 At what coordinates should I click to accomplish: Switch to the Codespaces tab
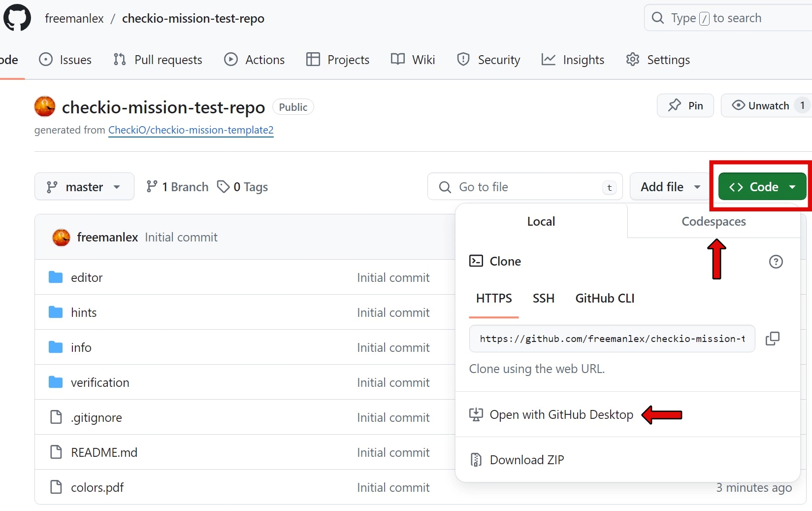tap(714, 221)
